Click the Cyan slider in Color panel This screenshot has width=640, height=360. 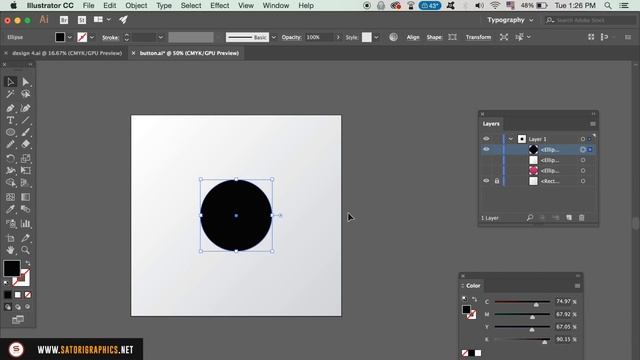tap(522, 302)
